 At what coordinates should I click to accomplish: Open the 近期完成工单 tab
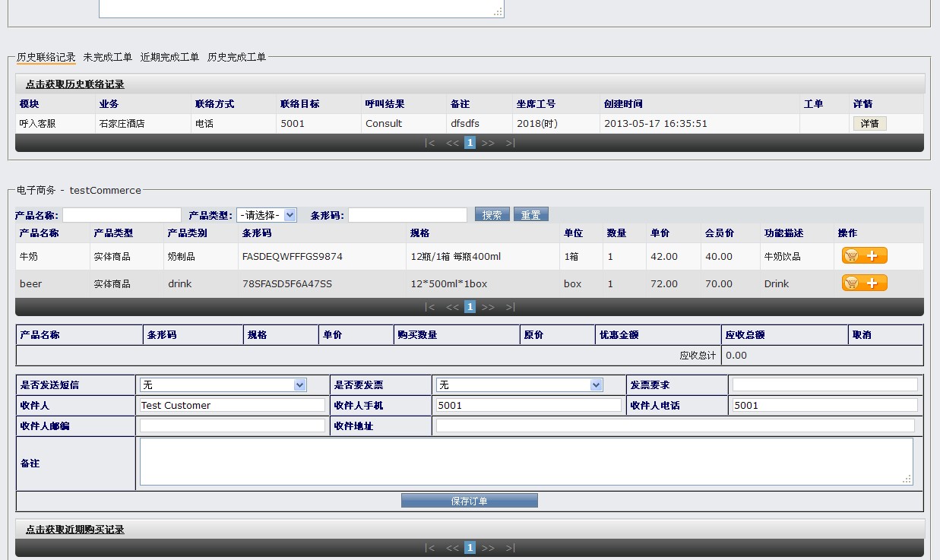tap(169, 57)
